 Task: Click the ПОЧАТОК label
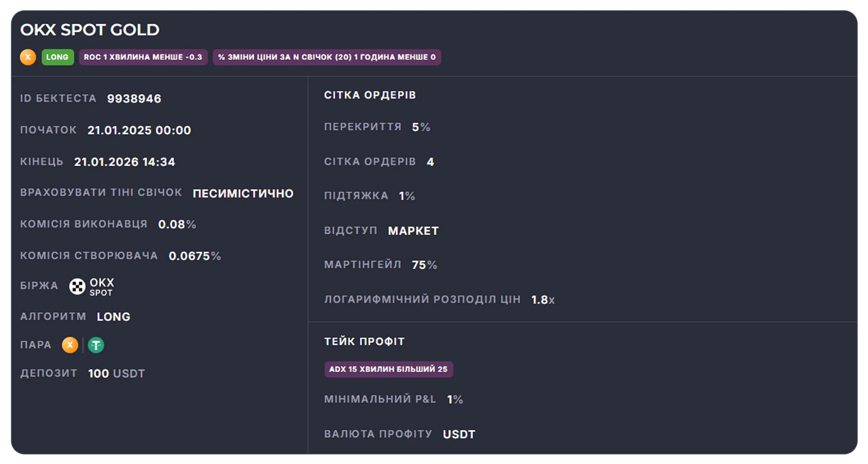[48, 130]
